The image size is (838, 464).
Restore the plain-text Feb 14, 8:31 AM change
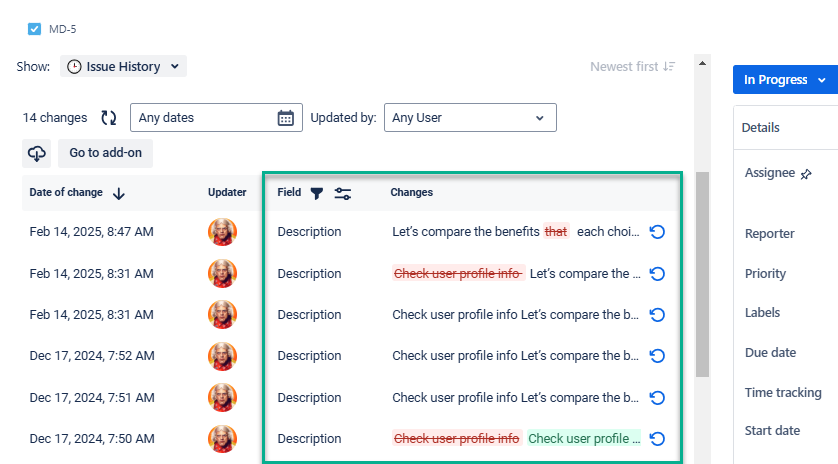(657, 315)
